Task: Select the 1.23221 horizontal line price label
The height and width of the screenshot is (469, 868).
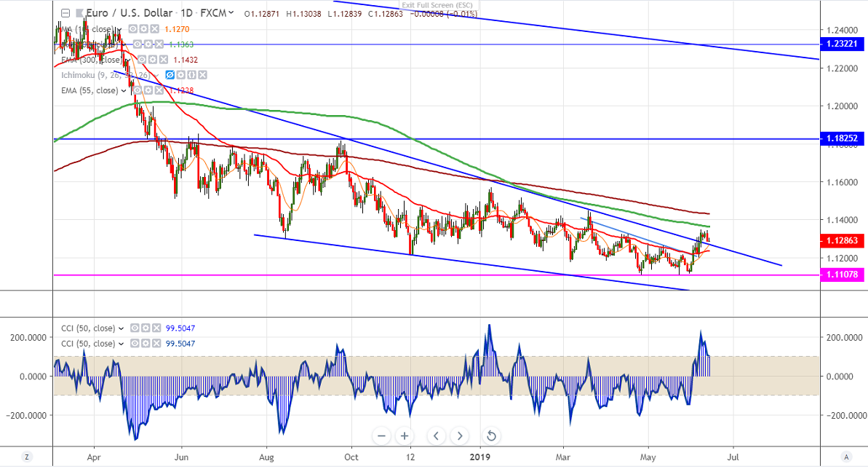Action: pos(842,44)
